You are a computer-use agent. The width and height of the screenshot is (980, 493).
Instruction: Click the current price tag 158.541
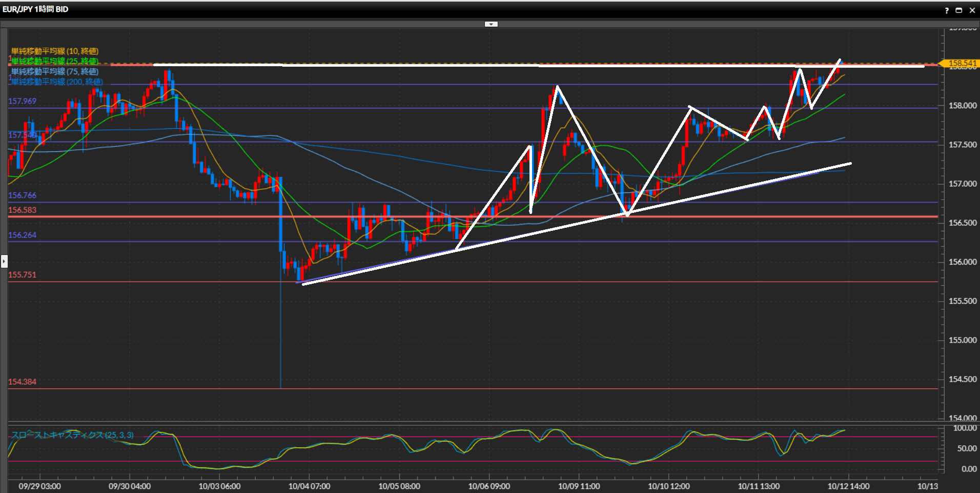962,63
